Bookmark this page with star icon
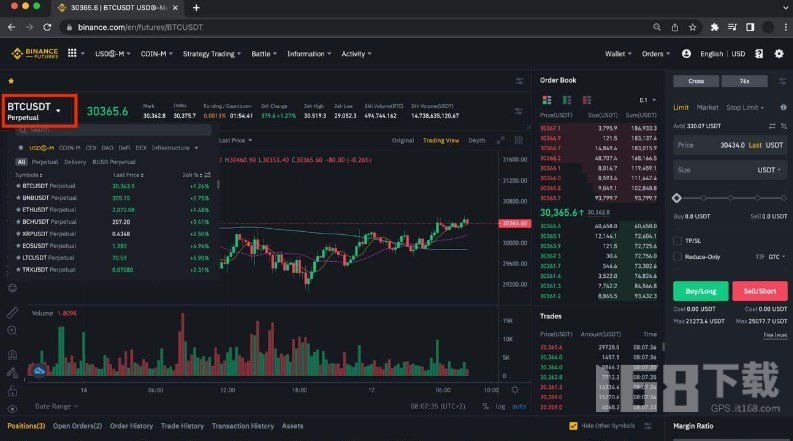 pyautogui.click(x=692, y=27)
